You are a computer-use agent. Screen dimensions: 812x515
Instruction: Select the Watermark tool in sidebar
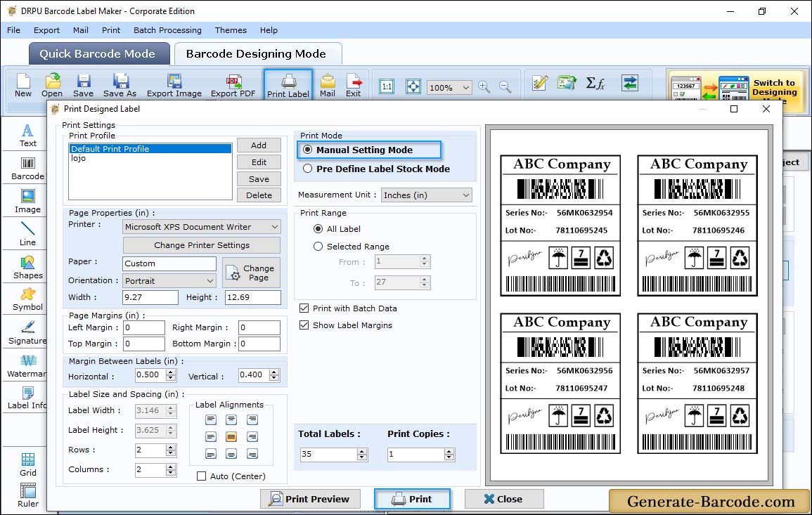coord(28,366)
